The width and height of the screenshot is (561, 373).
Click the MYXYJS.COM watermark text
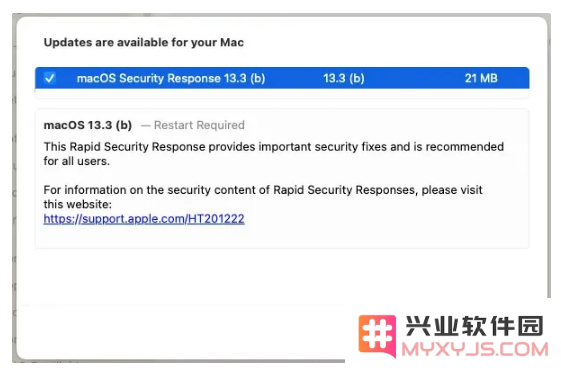pyautogui.click(x=475, y=349)
